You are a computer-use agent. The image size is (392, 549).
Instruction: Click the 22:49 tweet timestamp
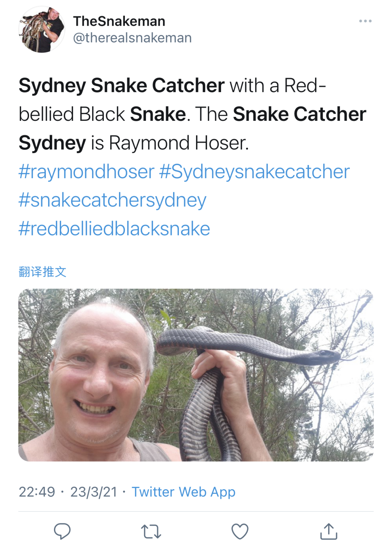coord(37,492)
